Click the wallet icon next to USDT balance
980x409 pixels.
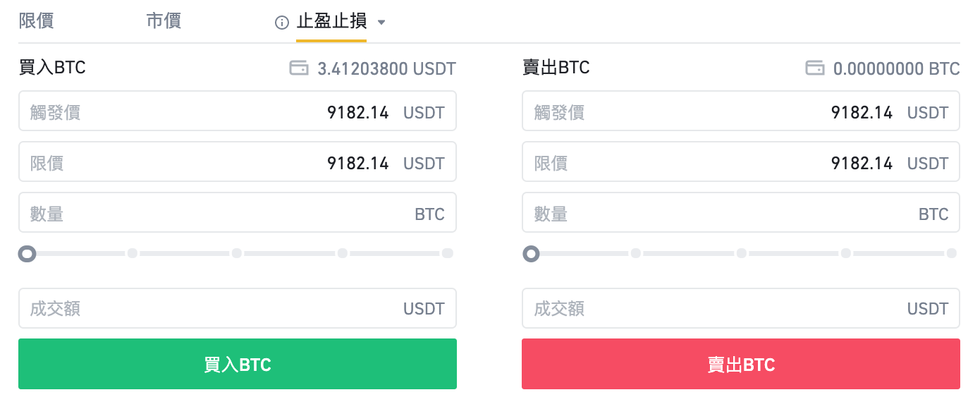click(x=299, y=68)
